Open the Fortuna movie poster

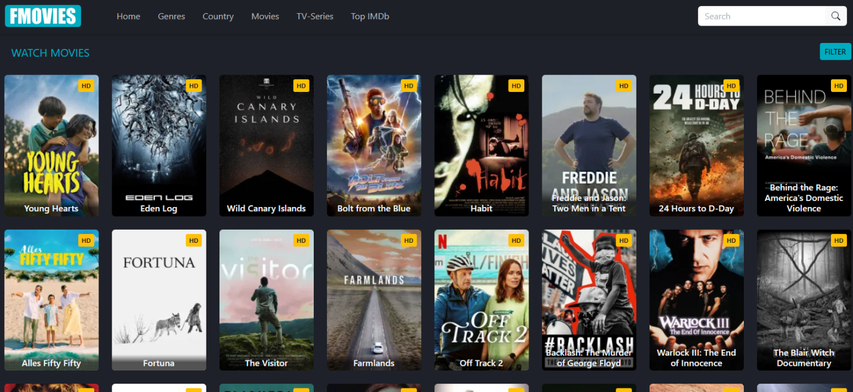click(x=159, y=300)
